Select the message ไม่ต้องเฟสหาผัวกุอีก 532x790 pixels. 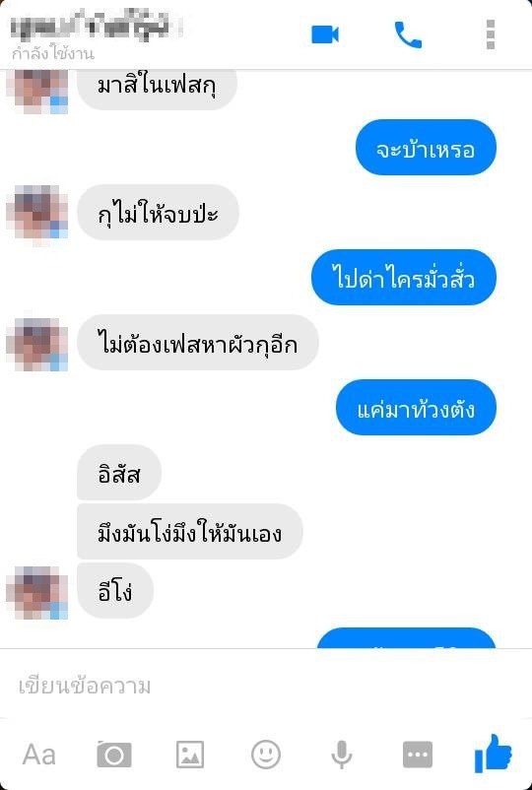pos(197,343)
